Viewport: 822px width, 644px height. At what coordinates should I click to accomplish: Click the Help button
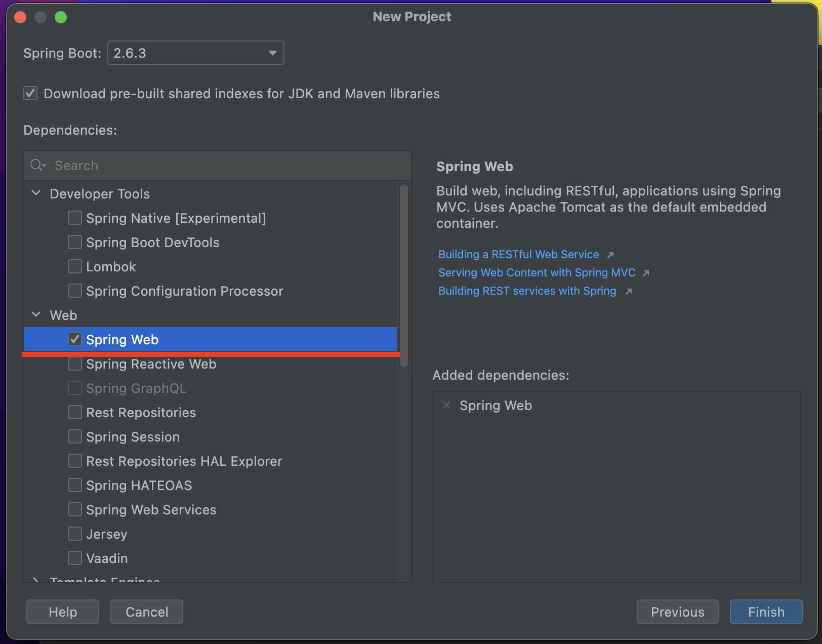click(63, 612)
